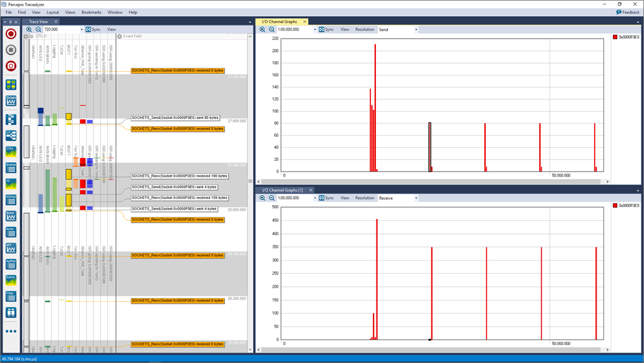Viewport: 644px width, 363px height.
Task: Zoom out on Send I/O Channel Graph
Action: click(x=271, y=29)
